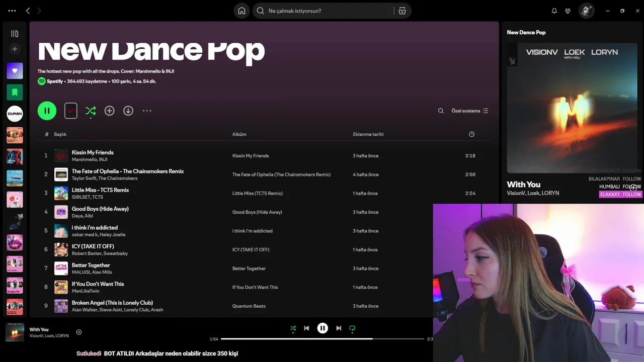Open the green bookmark episodes tile

(x=15, y=92)
